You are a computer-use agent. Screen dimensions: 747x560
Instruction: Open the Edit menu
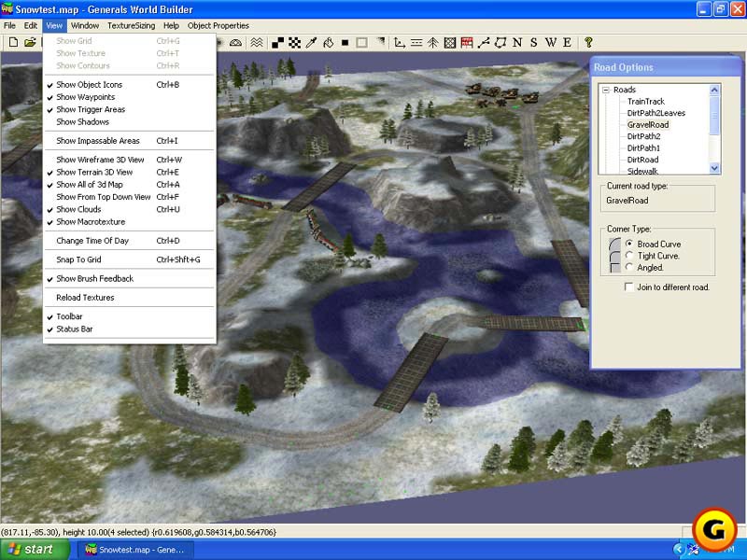click(x=31, y=26)
